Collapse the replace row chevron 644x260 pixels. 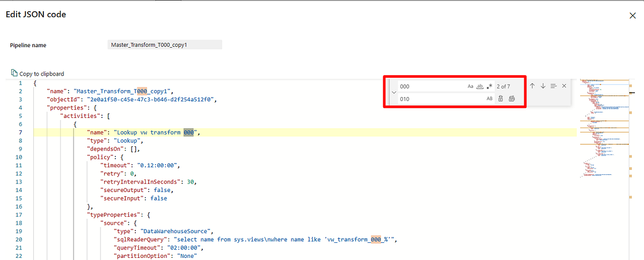tap(393, 92)
